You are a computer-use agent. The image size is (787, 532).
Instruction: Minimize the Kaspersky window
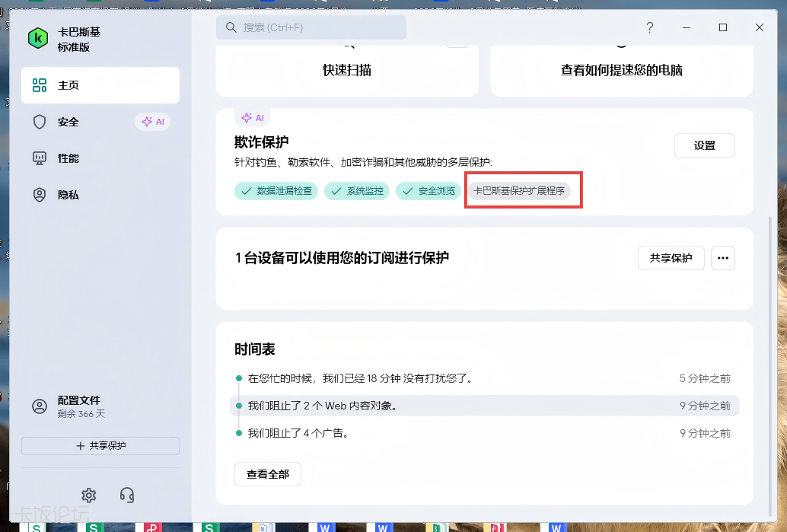click(687, 27)
